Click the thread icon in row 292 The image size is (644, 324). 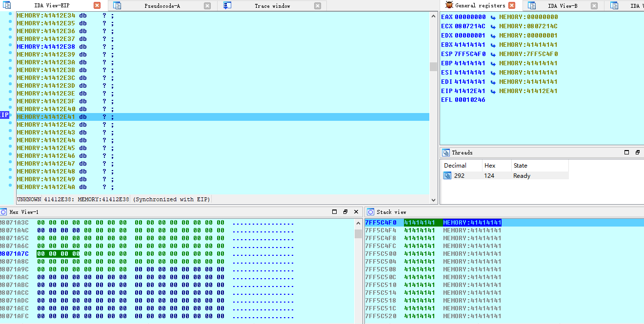(x=447, y=176)
